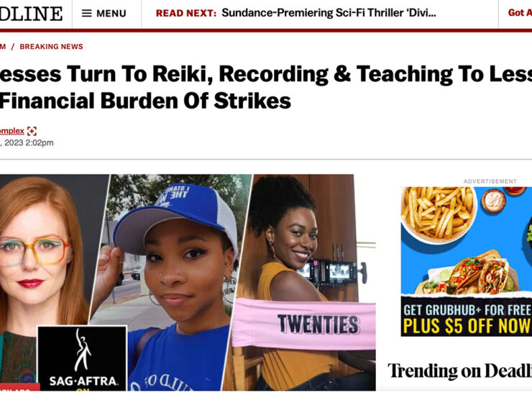Click the french fries in ad
This screenshot has width=532, height=403.
click(438, 212)
